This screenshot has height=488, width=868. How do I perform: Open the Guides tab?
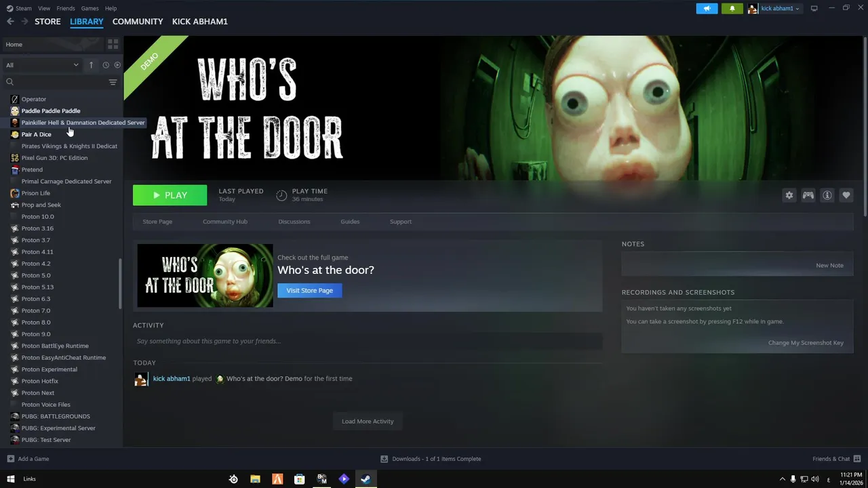[350, 222]
